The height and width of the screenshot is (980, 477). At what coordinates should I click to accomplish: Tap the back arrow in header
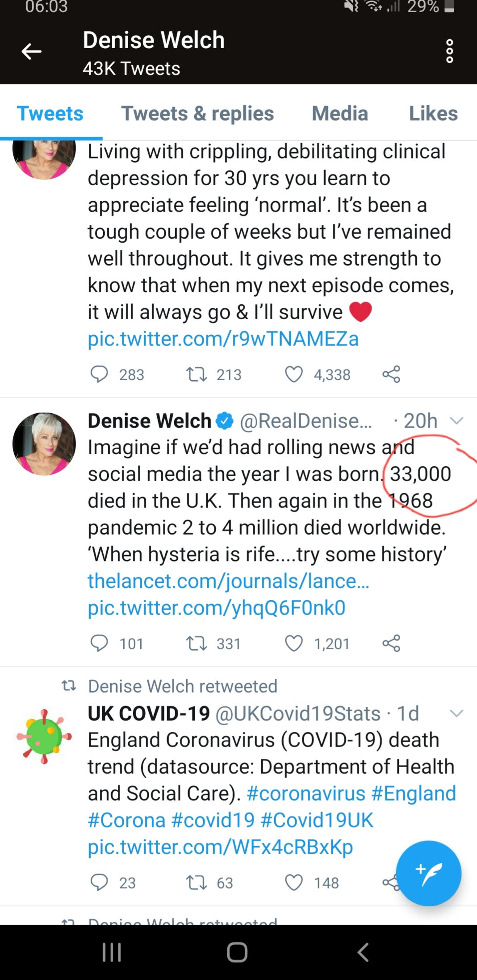point(31,51)
